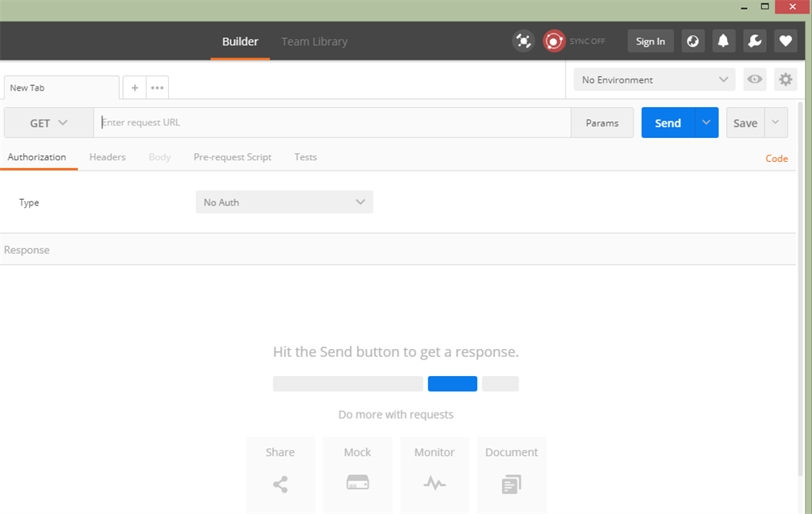Open the manage environments gear icon
This screenshot has width=812, height=514.
tap(786, 79)
